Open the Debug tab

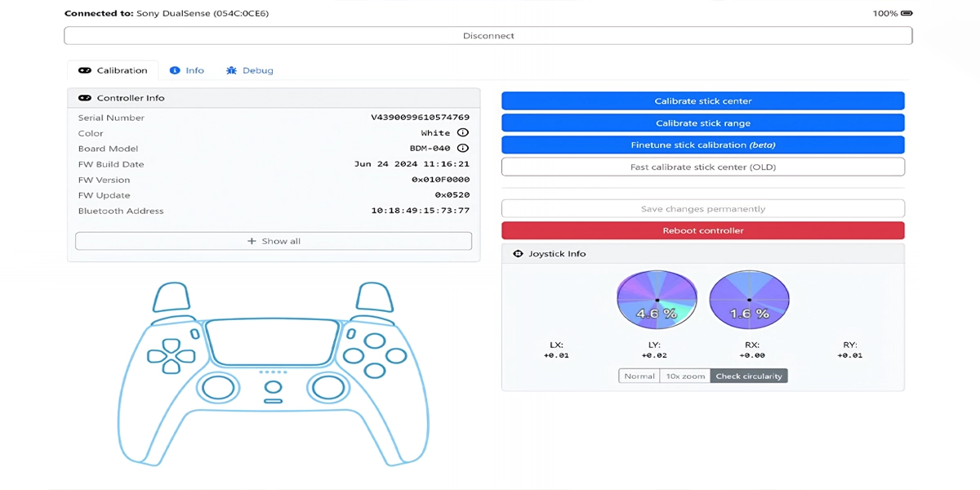(248, 70)
